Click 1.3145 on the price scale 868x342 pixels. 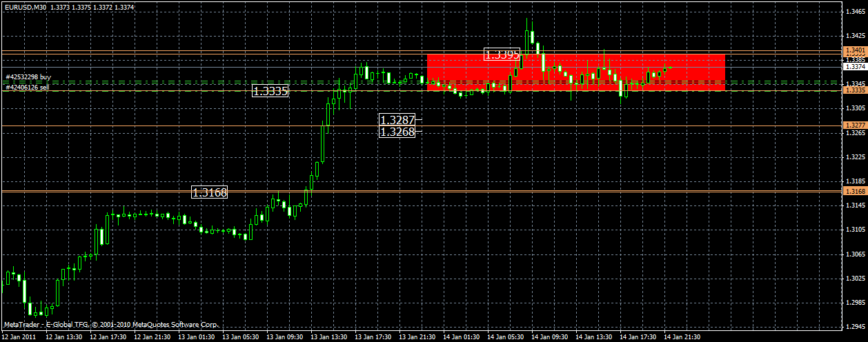pyautogui.click(x=856, y=205)
